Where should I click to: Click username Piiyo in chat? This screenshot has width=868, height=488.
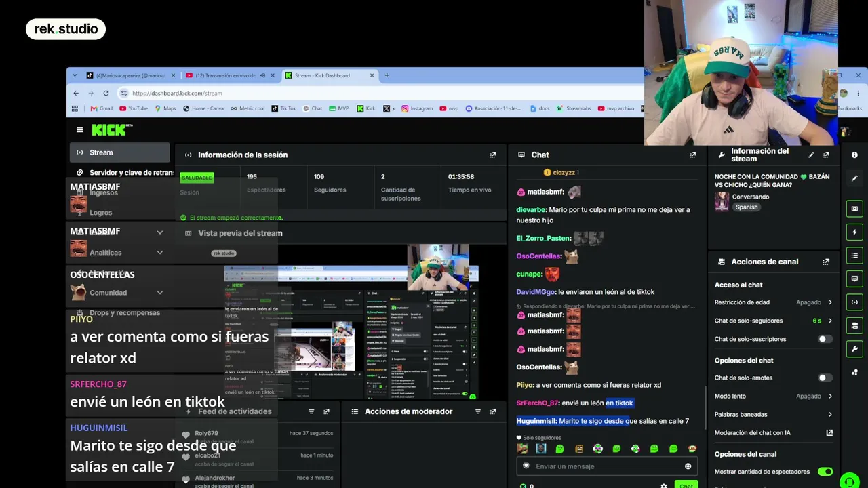526,385
